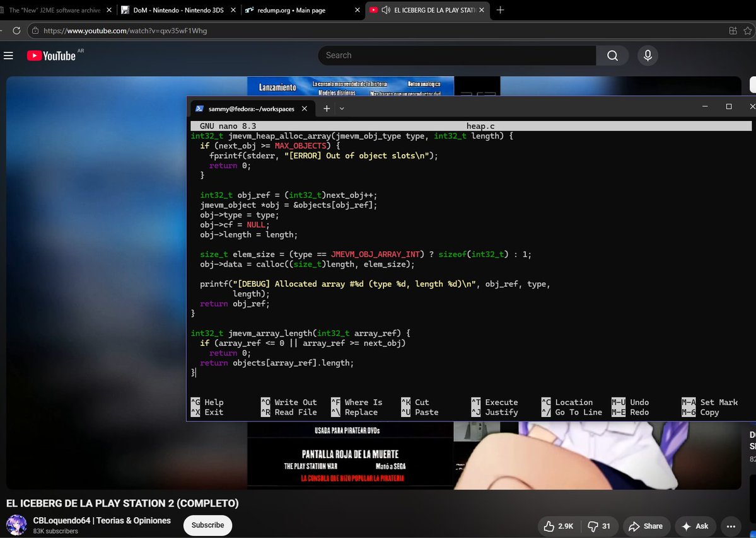Viewport: 756px width, 538px height.
Task: Click the ^G Help shortcut in nano
Action: tap(207, 402)
